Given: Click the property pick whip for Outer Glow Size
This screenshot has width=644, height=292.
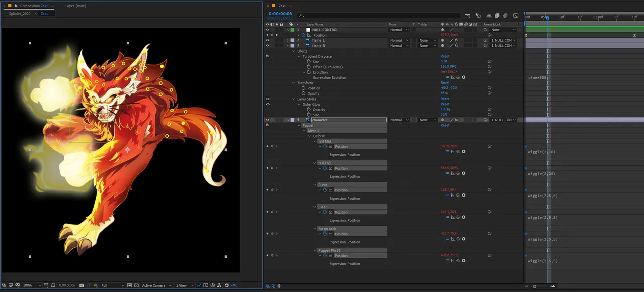Looking at the screenshot, I should [489, 115].
